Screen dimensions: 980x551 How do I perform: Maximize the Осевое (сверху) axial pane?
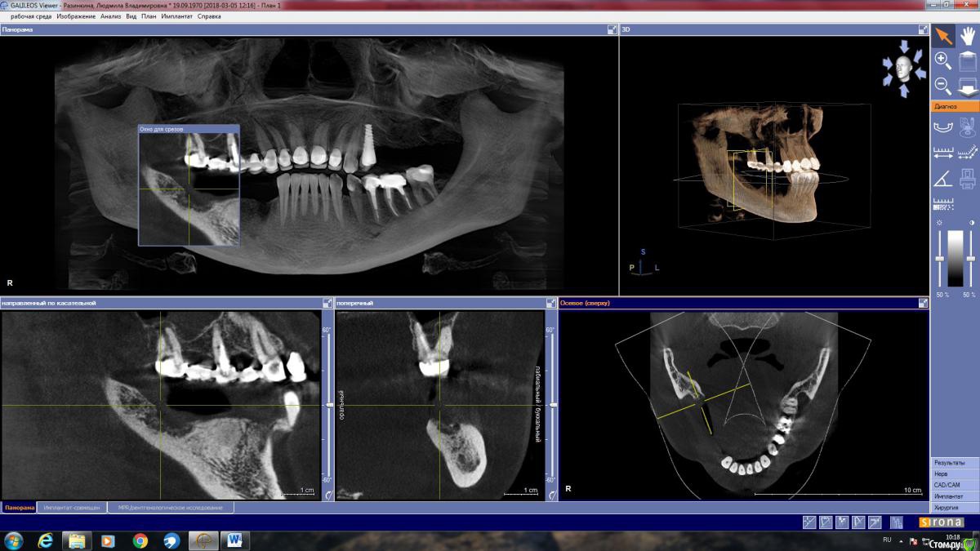(923, 303)
